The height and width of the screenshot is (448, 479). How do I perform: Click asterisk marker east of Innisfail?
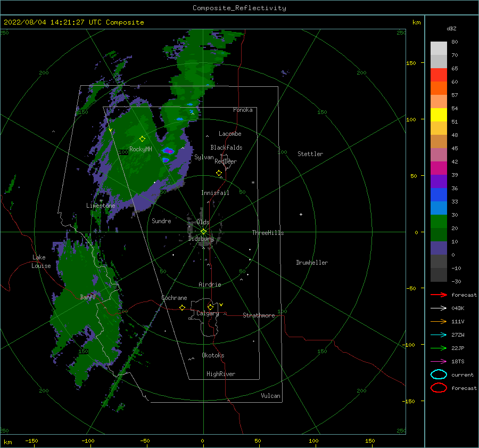[x=253, y=183]
